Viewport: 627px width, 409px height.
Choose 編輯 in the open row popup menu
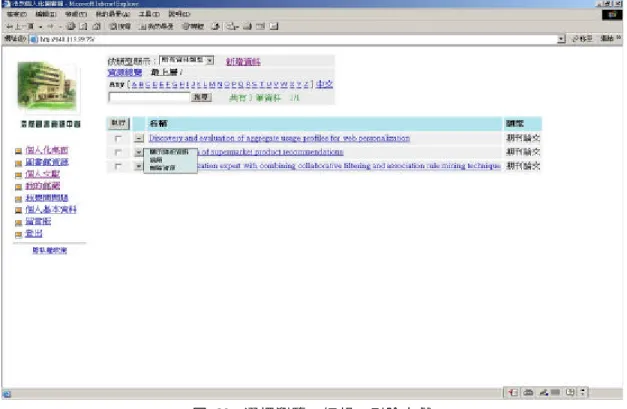pos(156,160)
